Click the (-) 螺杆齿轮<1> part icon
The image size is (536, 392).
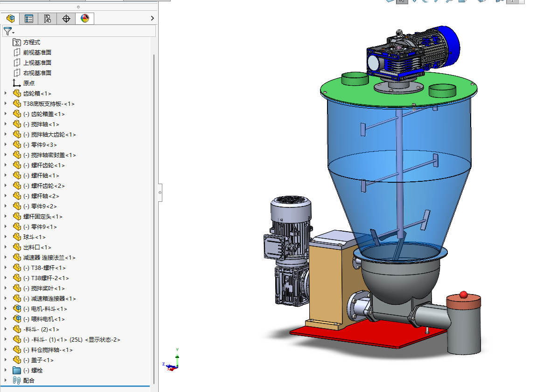coord(17,165)
